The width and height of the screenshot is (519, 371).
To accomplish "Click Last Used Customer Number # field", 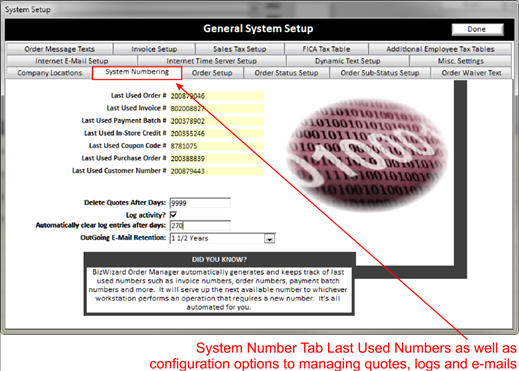I will pos(217,171).
